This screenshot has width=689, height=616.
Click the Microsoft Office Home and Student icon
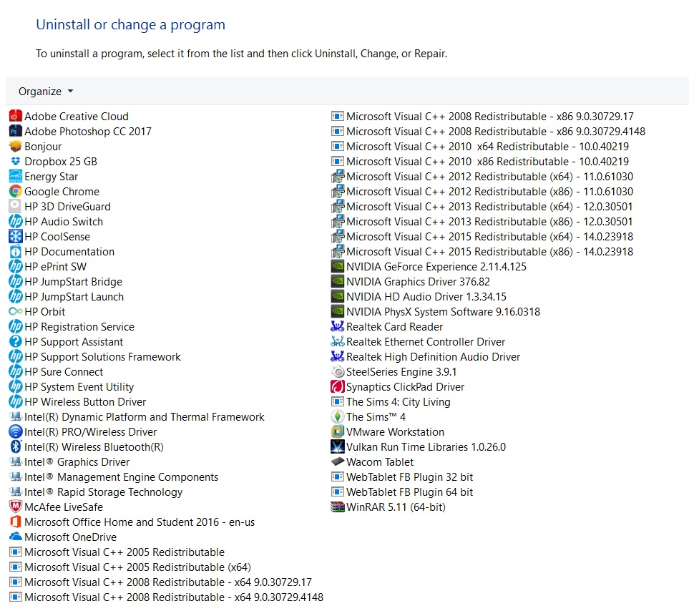click(x=15, y=522)
